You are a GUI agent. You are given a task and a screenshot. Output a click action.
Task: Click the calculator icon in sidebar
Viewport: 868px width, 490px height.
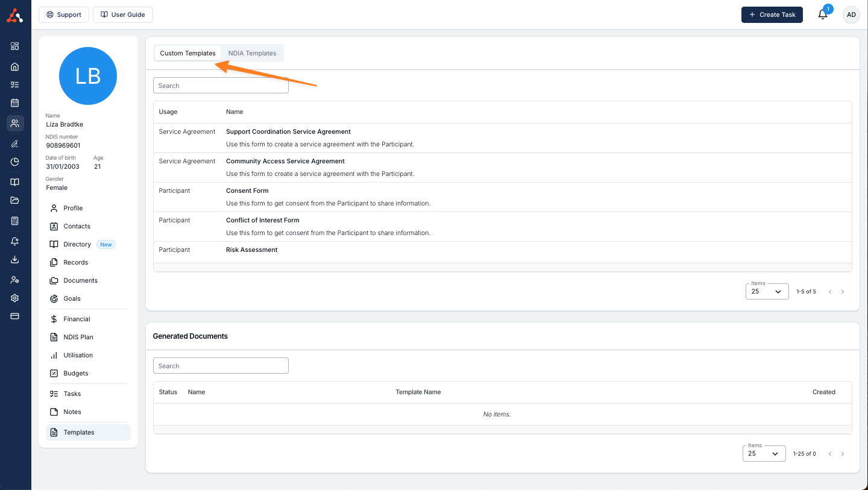(15, 221)
